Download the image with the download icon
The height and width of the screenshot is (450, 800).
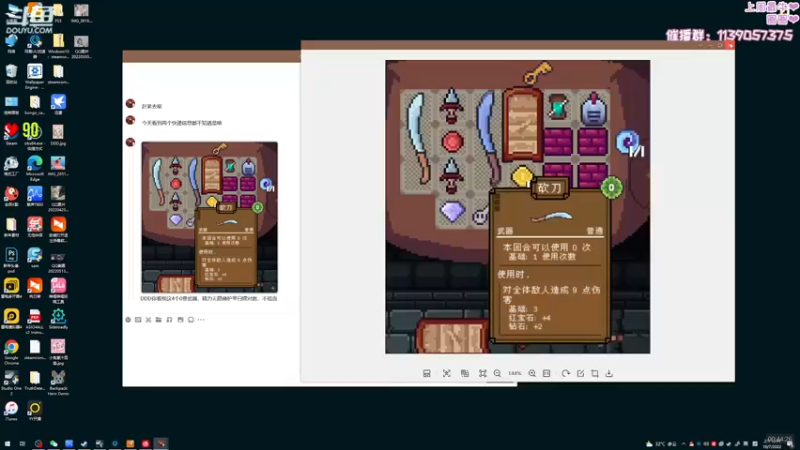click(x=609, y=373)
